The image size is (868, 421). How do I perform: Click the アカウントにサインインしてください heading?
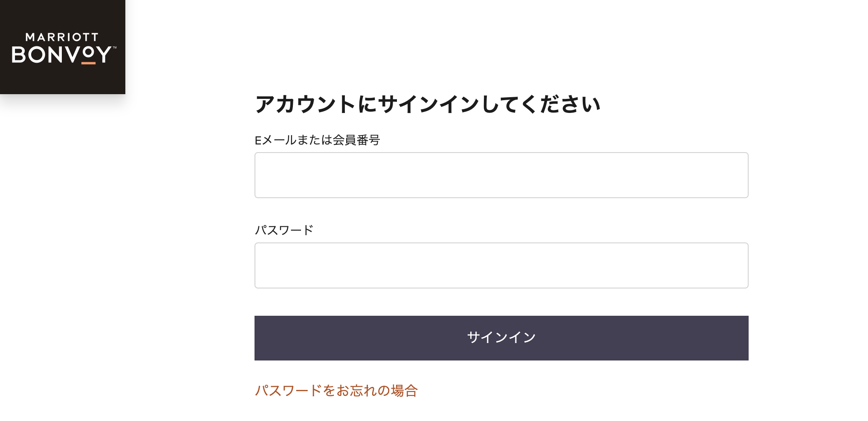(428, 104)
